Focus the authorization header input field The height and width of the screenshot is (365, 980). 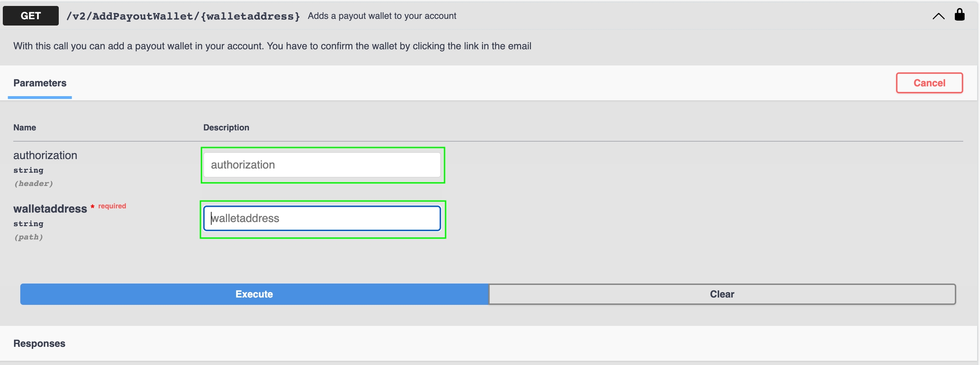(322, 165)
